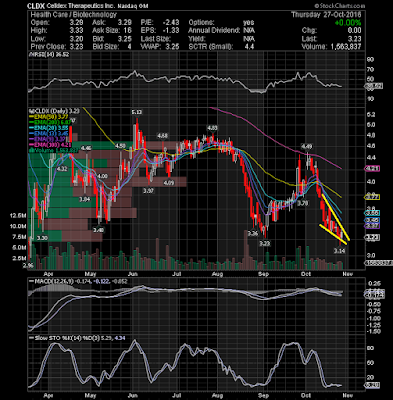Click the 4.09 low price annotation
This screenshot has width=393, height=400.
coord(168,183)
